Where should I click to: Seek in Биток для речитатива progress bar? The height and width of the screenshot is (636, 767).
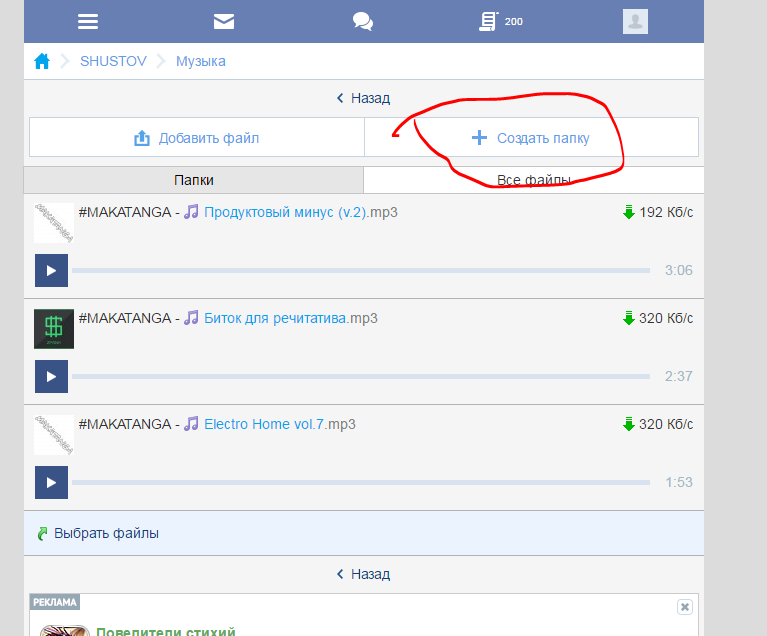[x=360, y=376]
